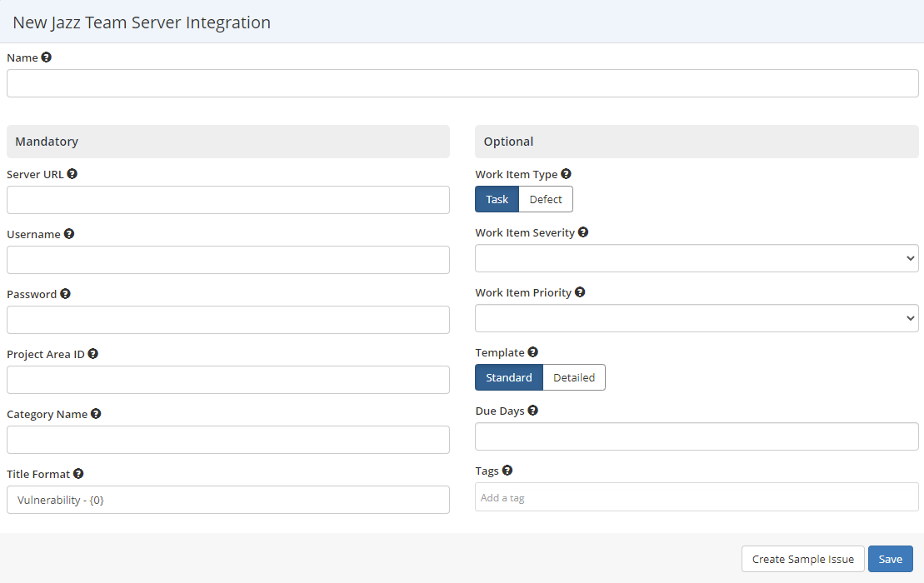Click help icon beside Server URL
Screen dimensions: 924x583
coord(72,174)
